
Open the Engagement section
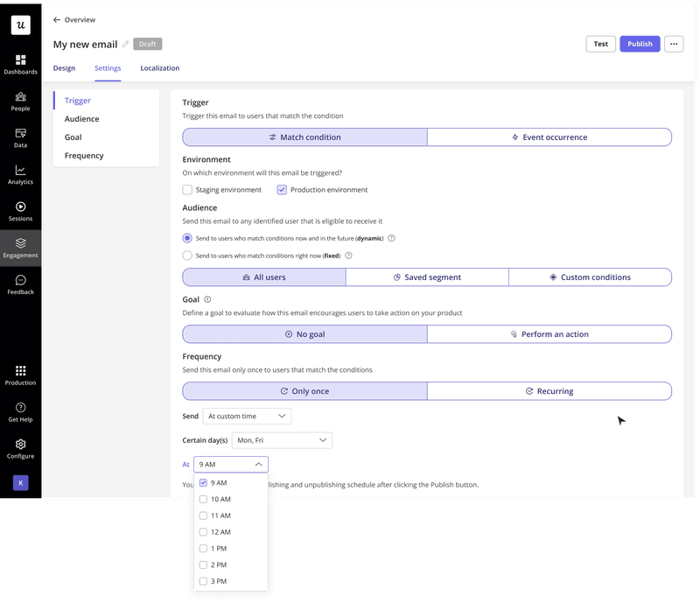20,248
